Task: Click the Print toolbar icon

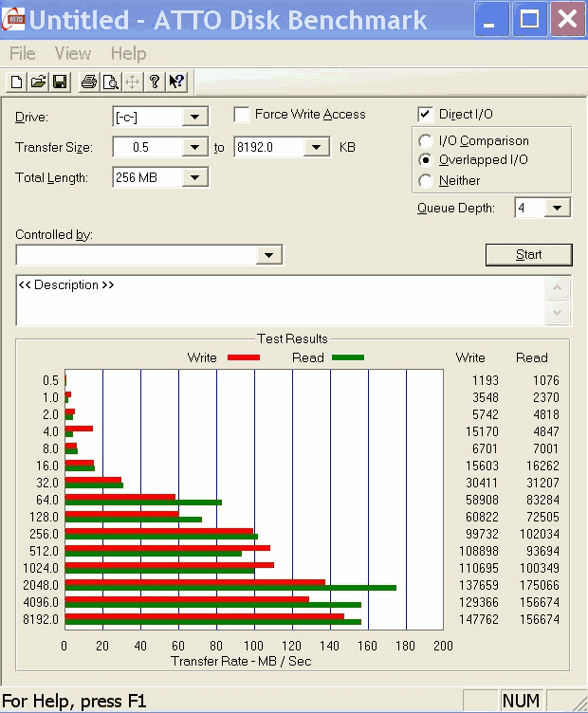Action: coord(88,82)
